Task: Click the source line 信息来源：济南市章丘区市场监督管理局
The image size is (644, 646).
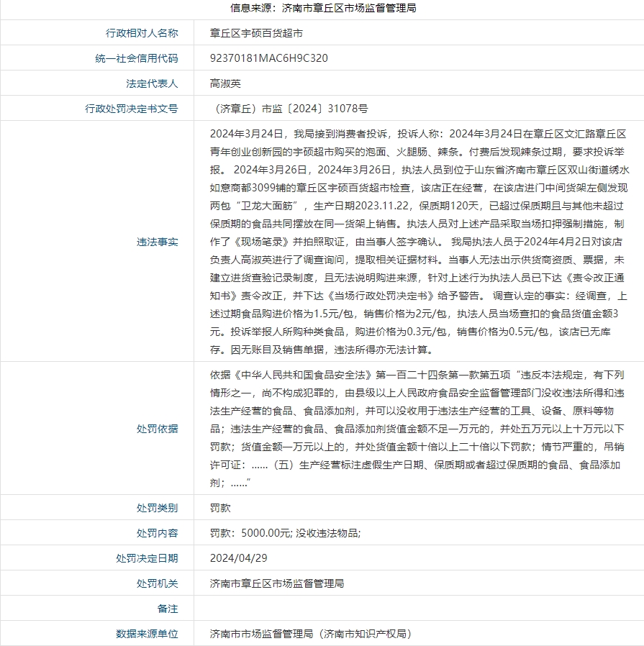Action: [323, 8]
